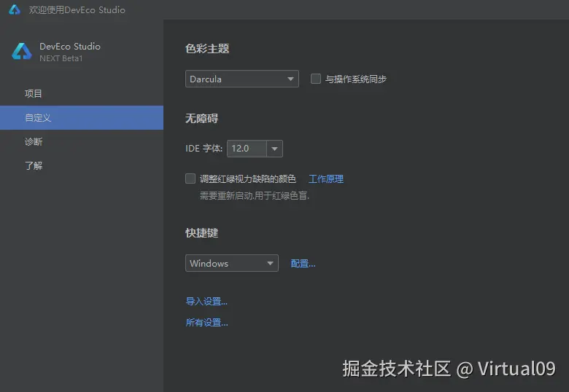Click the 色彩主题 heading
Image resolution: width=569 pixels, height=392 pixels.
pos(207,49)
